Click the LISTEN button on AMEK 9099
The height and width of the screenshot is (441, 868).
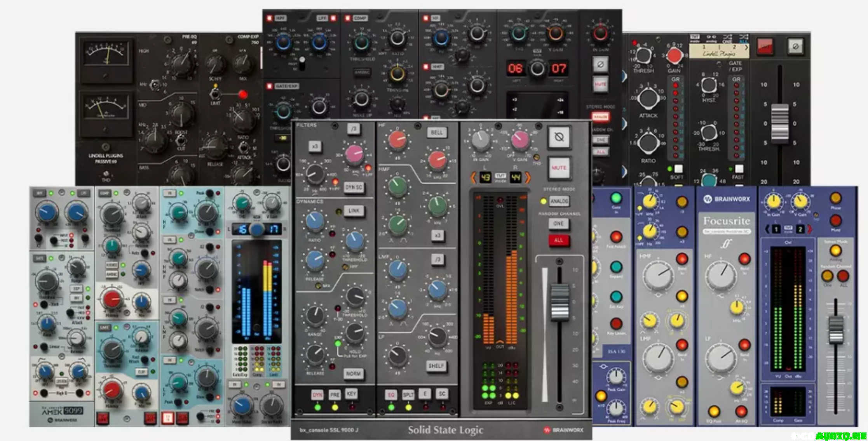pyautogui.click(x=61, y=382)
